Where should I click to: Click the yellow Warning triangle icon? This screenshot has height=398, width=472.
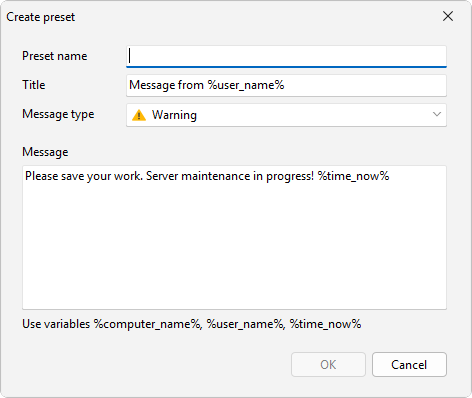(139, 115)
